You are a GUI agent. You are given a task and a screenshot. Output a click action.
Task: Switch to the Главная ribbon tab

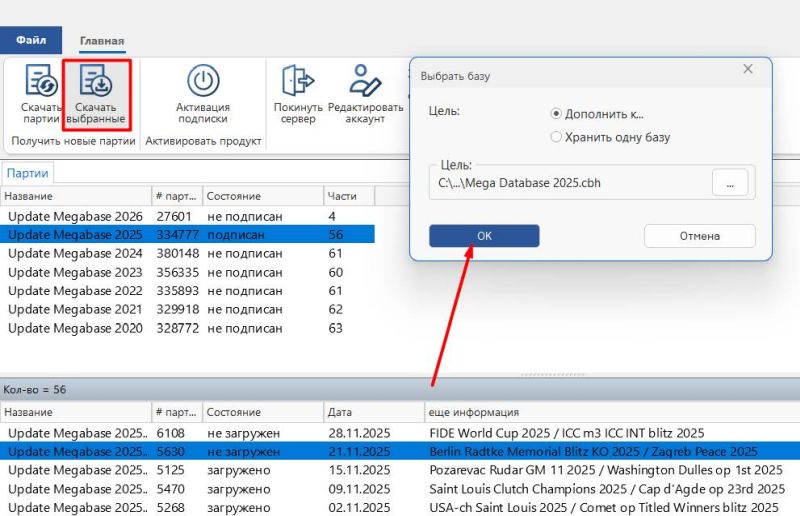(x=102, y=41)
